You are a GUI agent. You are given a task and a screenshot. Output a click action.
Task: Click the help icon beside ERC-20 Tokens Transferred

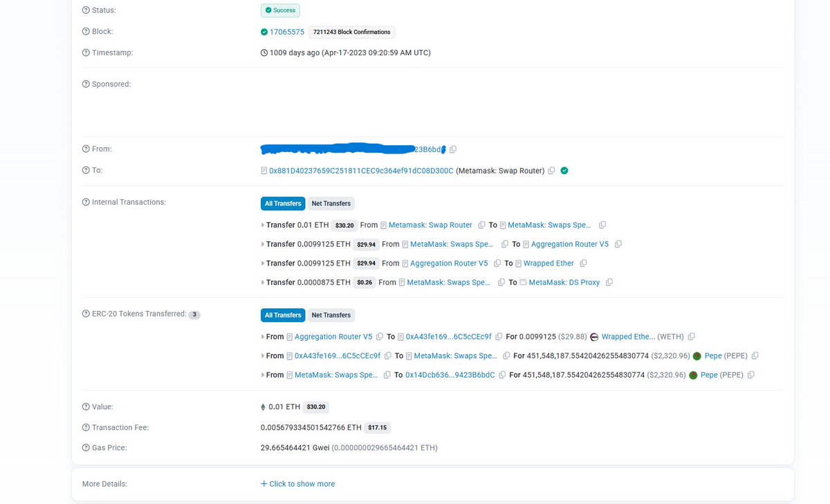tap(86, 314)
